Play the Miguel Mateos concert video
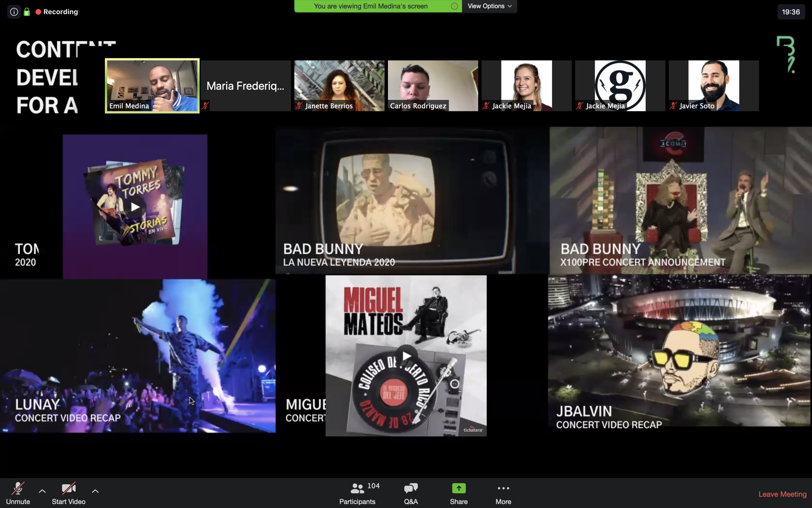The width and height of the screenshot is (812, 508). point(406,356)
